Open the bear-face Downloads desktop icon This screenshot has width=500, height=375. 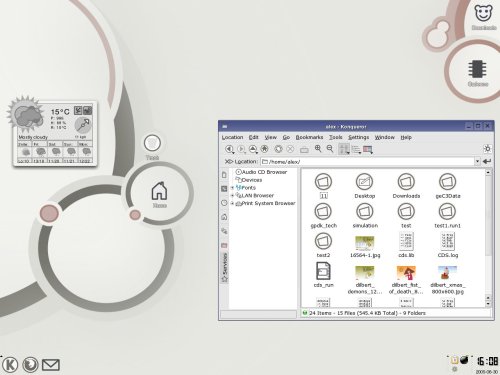pyautogui.click(x=484, y=17)
